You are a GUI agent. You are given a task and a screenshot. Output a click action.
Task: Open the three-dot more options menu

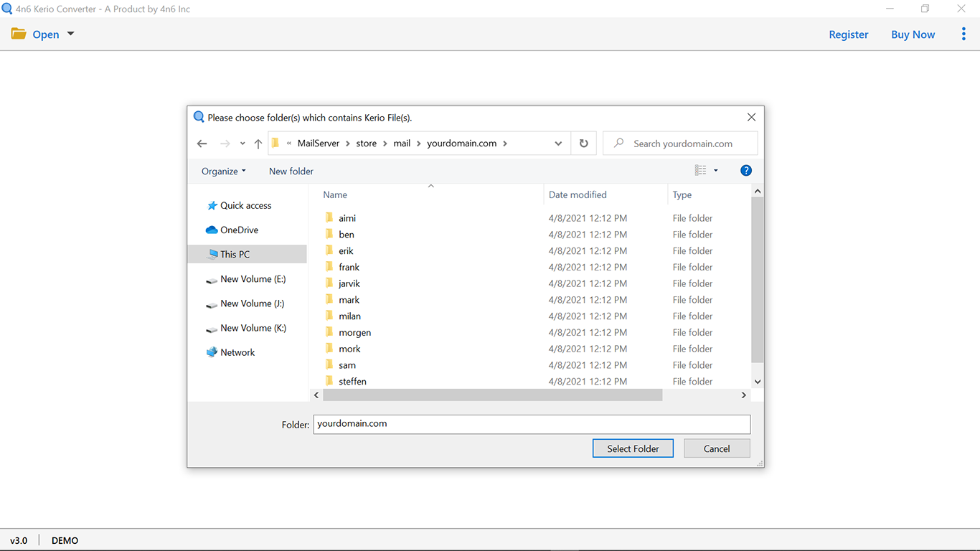pos(963,34)
